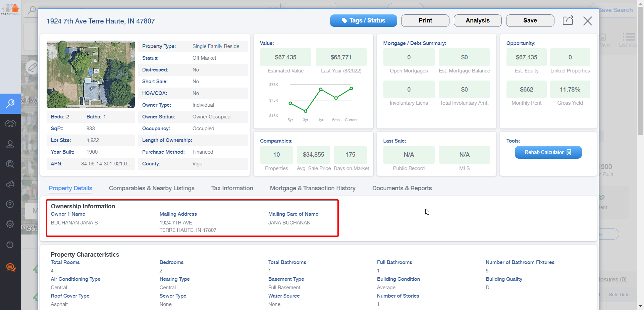Open the property search magnifier in sidebar
Viewport: 644px width, 310px height.
point(10,103)
